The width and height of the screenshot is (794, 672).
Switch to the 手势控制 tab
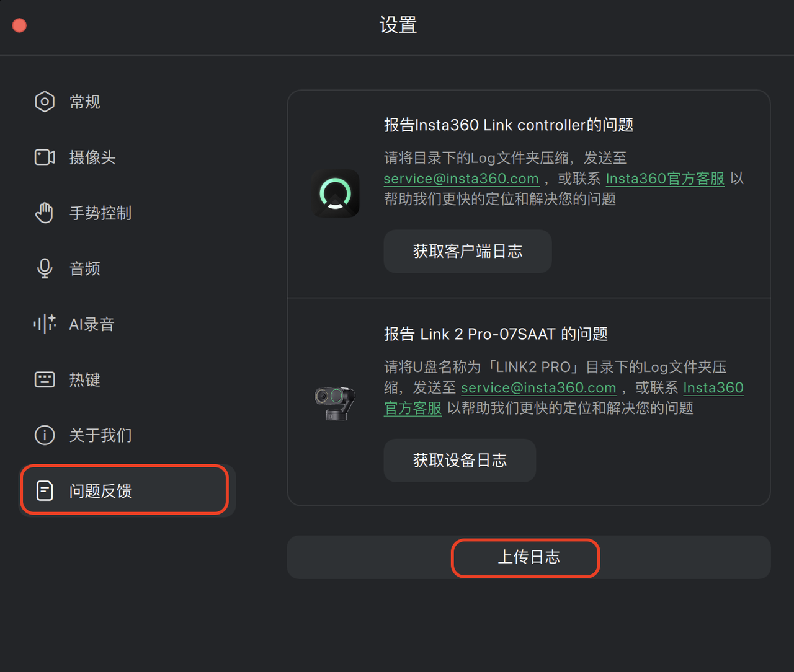point(100,213)
